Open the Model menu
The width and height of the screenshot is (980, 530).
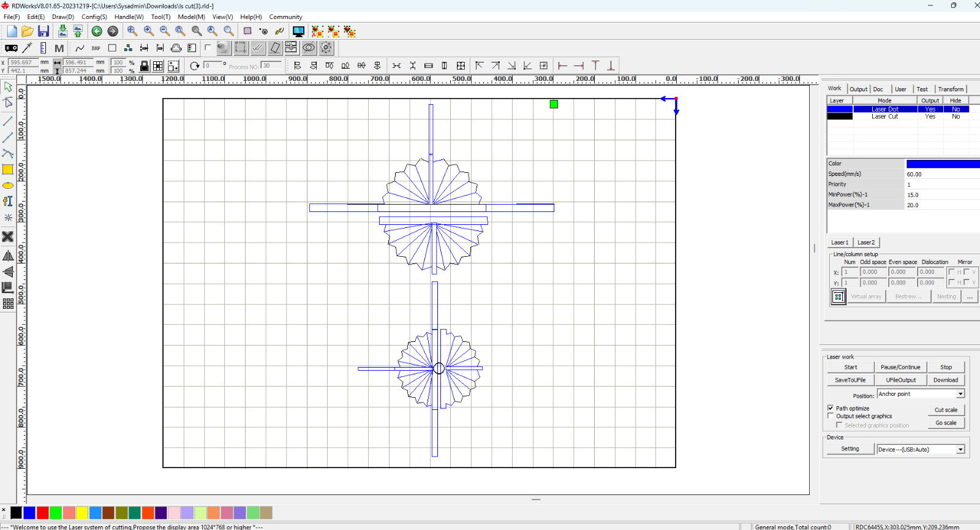pyautogui.click(x=192, y=17)
